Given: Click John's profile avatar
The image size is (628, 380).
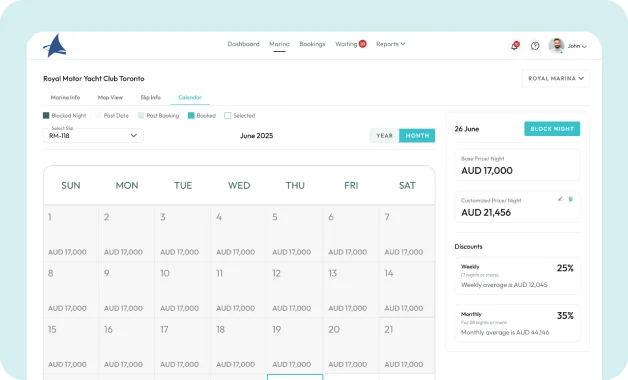Looking at the screenshot, I should click(x=556, y=46).
